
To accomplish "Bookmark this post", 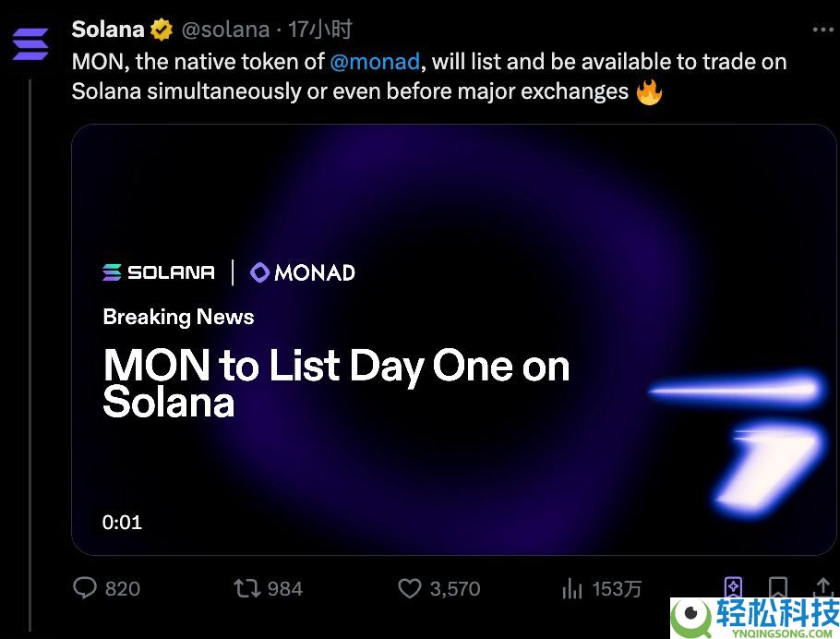I will 779,588.
